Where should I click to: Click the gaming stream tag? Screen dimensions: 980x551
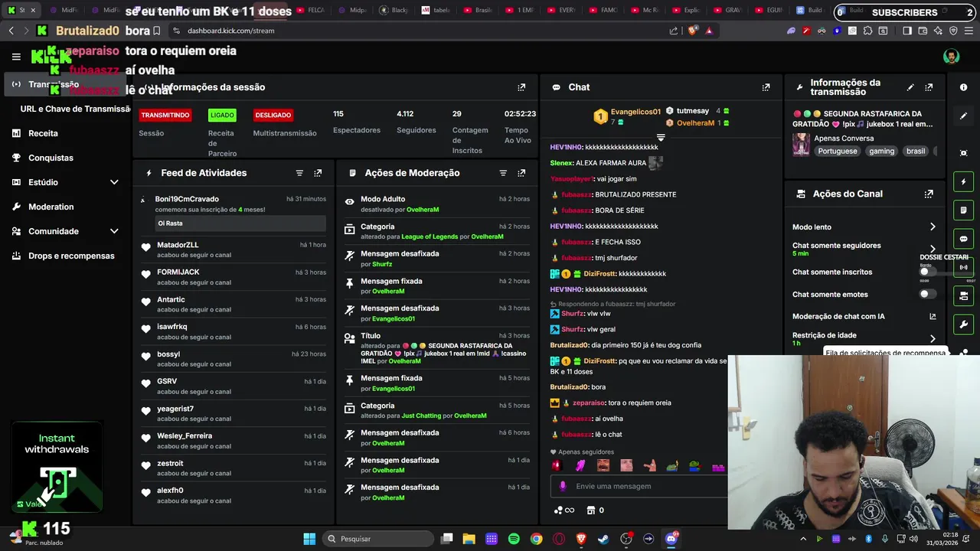tap(881, 151)
